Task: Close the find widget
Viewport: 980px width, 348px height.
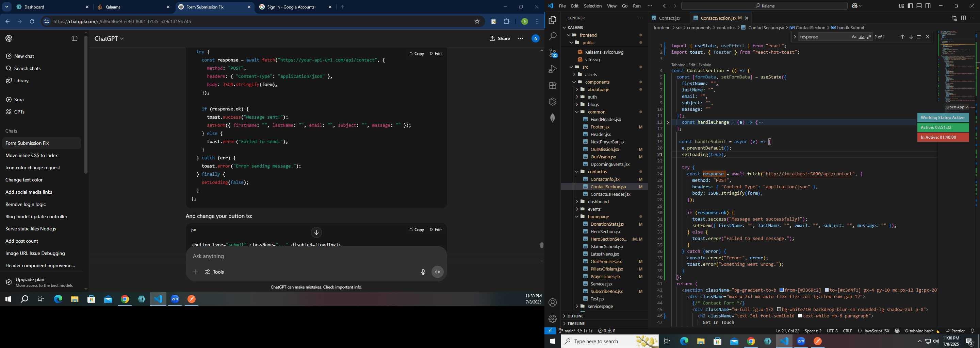Action: pyautogui.click(x=928, y=37)
